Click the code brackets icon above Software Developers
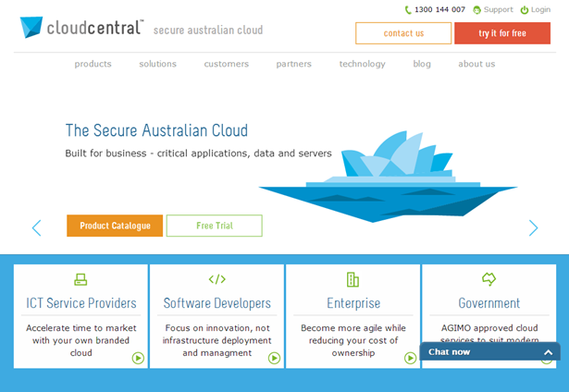The image size is (569, 392). click(x=216, y=279)
